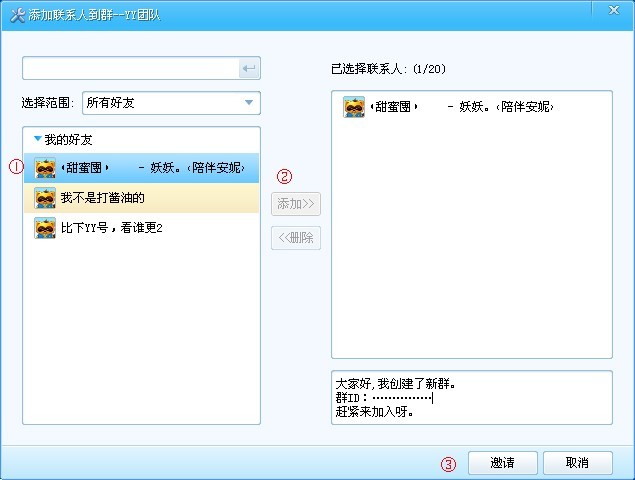Select 甜蜜围 entry in selected contacts panel
This screenshot has height=480, width=635.
[448, 107]
